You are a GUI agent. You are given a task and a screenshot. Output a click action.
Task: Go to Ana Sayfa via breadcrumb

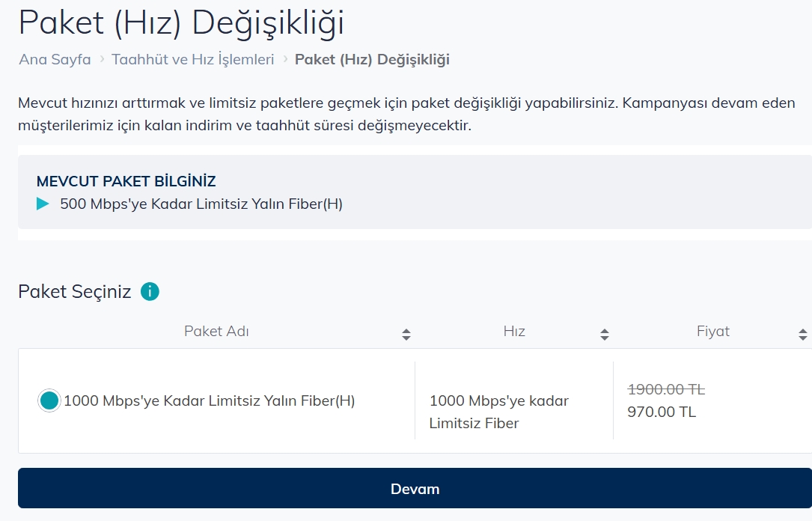tap(55, 59)
